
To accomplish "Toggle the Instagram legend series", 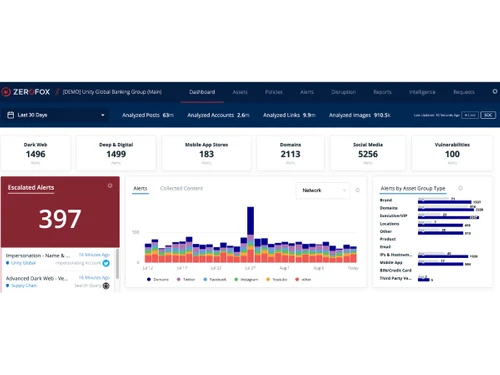I will [246, 279].
